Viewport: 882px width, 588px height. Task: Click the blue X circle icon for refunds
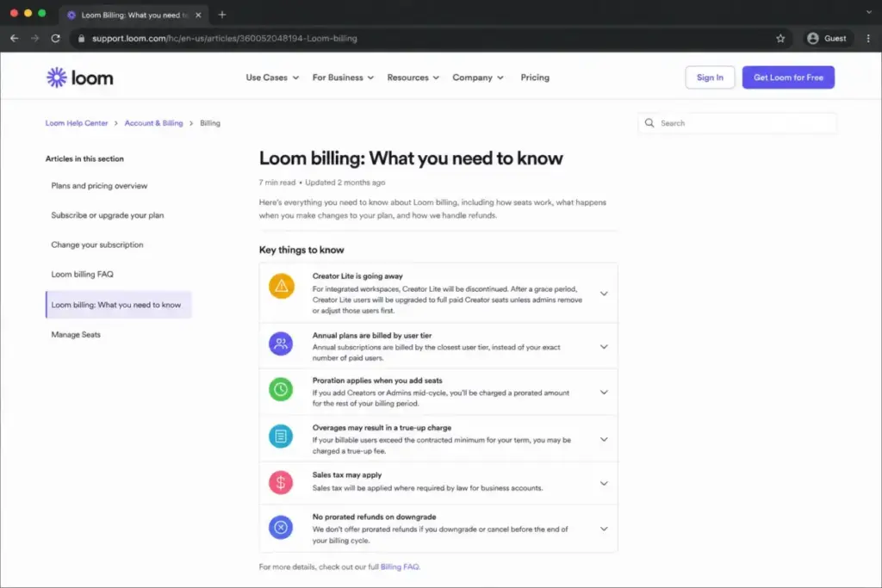click(x=281, y=527)
